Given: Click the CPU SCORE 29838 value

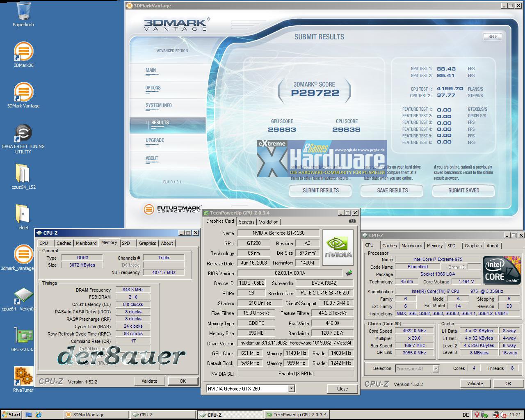Looking at the screenshot, I should 346,130.
